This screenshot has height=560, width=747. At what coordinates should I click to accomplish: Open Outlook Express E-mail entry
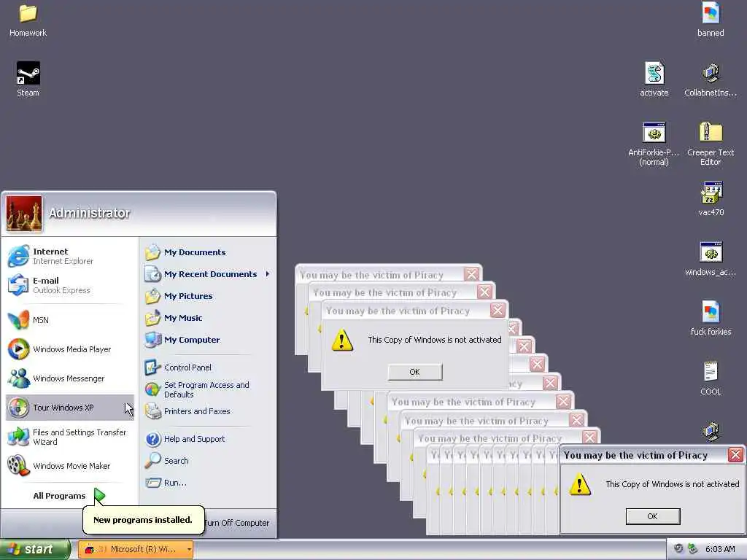click(x=70, y=285)
